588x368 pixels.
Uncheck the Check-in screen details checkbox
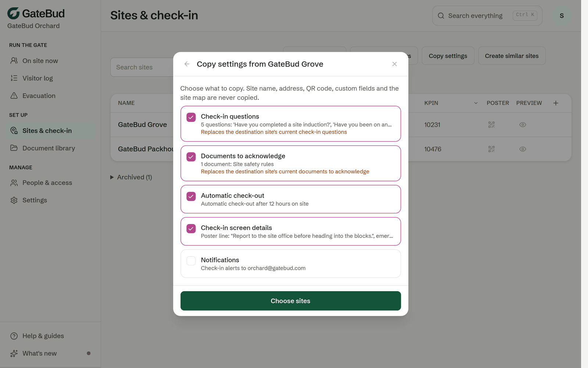(191, 229)
